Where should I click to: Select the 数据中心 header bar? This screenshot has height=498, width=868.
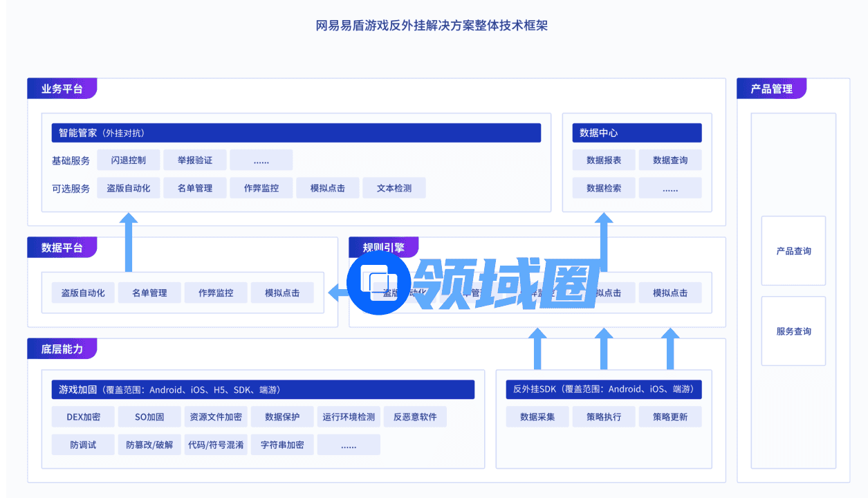pos(636,133)
